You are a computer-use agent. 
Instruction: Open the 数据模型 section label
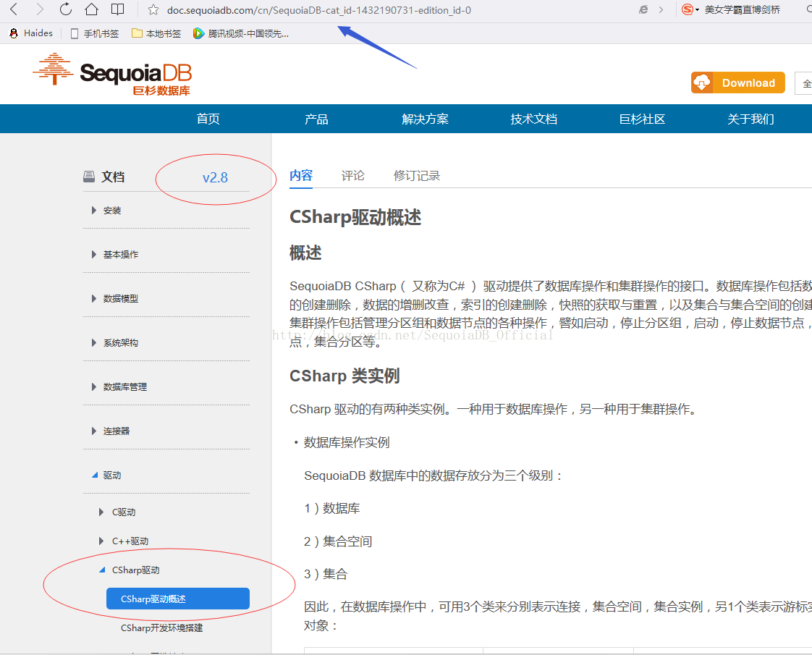point(121,298)
